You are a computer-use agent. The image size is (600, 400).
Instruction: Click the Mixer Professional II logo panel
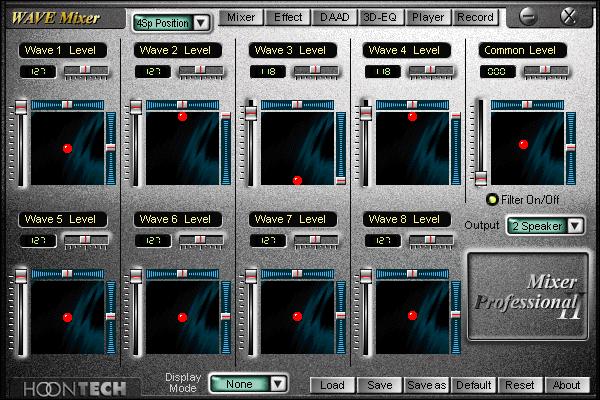[528, 296]
